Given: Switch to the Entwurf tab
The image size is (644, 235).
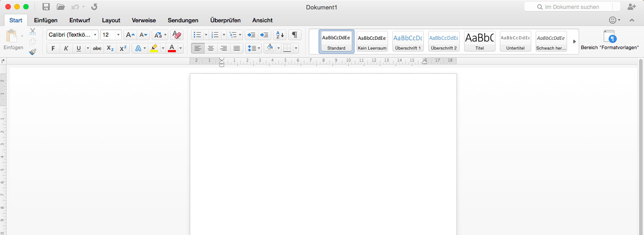Looking at the screenshot, I should tap(80, 20).
